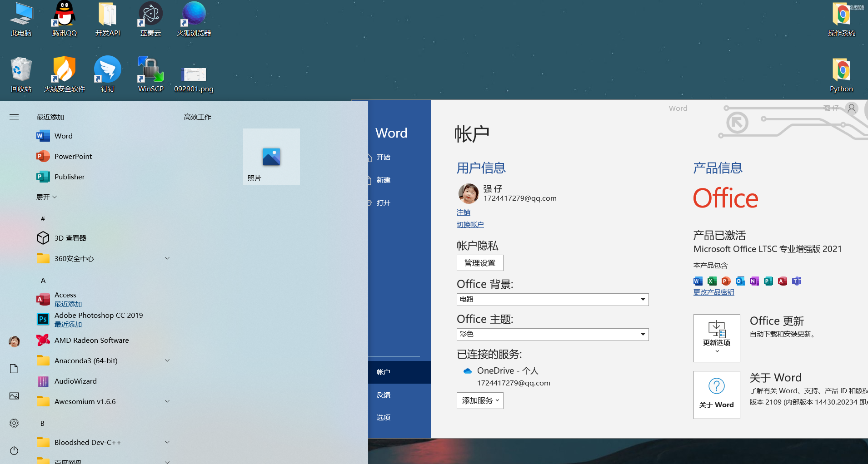868x464 pixels.
Task: Click the 管理设置 button
Action: 479,262
